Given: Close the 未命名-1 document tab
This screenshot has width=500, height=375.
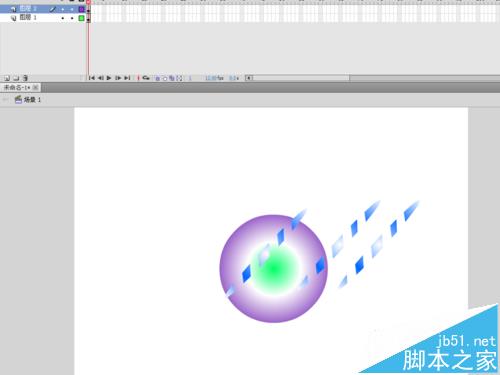Looking at the screenshot, I should point(35,88).
